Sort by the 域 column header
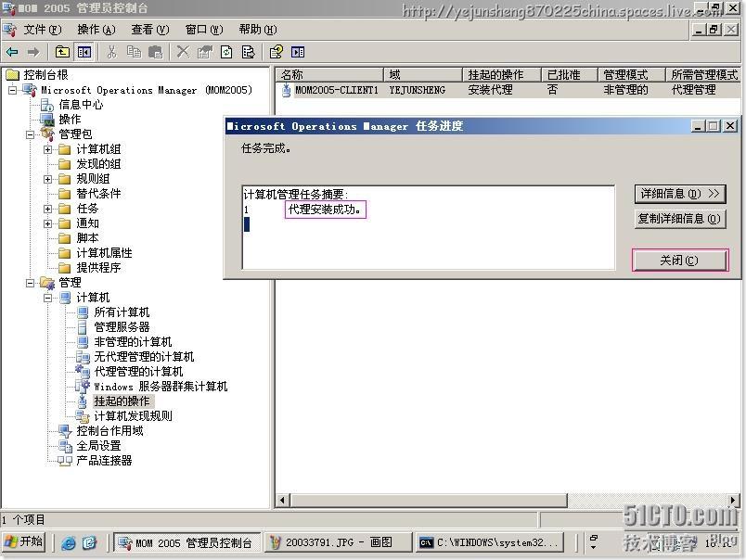The image size is (746, 560). point(423,74)
